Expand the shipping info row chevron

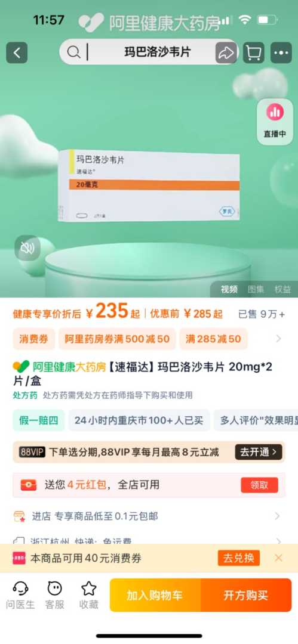278,541
